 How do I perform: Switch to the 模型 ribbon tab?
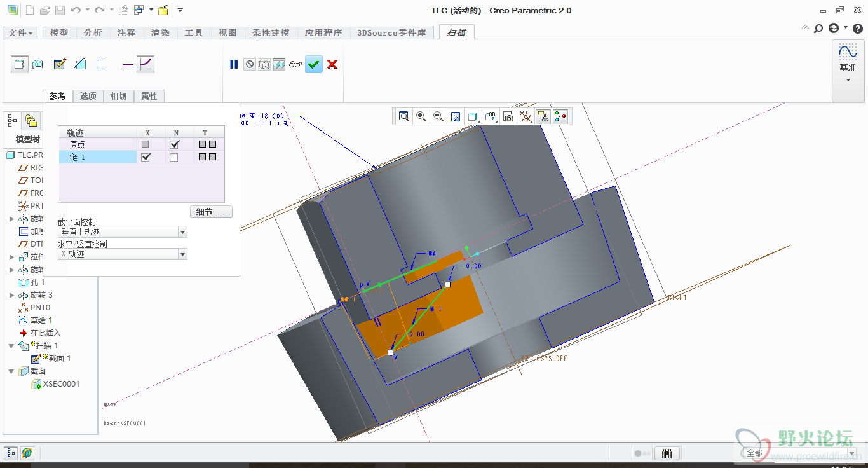click(x=58, y=32)
